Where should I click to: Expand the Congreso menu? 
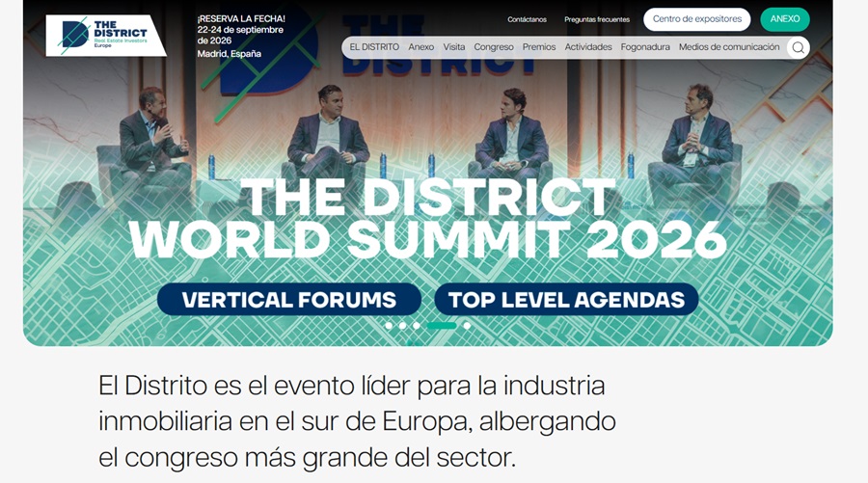point(494,47)
